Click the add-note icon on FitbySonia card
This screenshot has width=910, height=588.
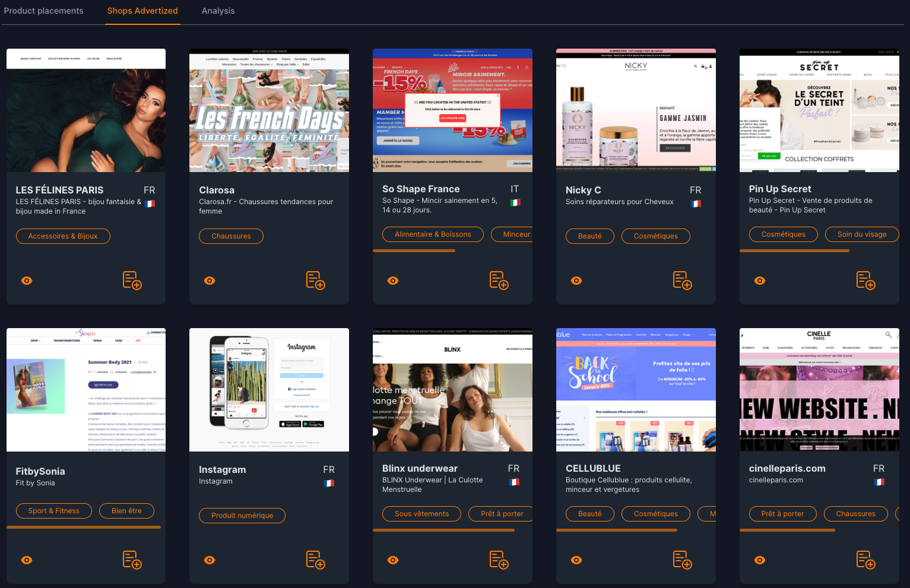tap(132, 560)
